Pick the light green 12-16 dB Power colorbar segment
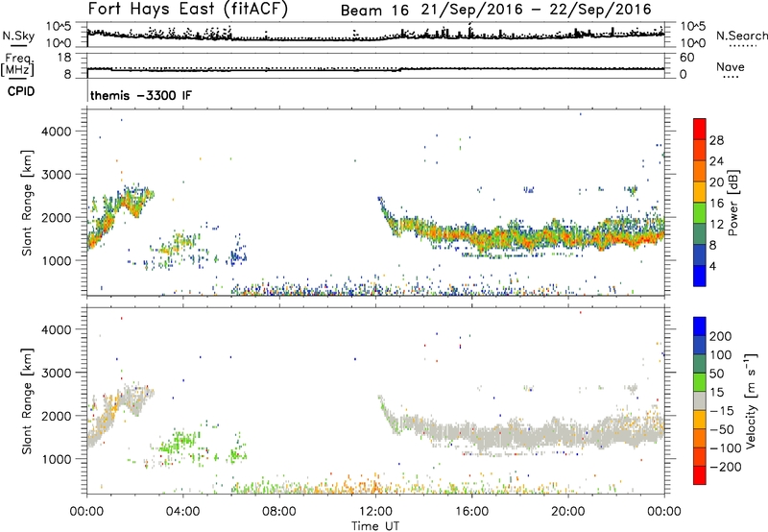The height and width of the screenshot is (532, 768). (x=700, y=213)
